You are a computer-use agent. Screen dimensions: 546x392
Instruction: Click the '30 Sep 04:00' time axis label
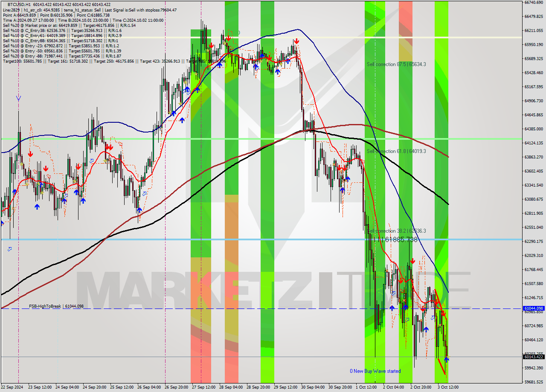313,387
